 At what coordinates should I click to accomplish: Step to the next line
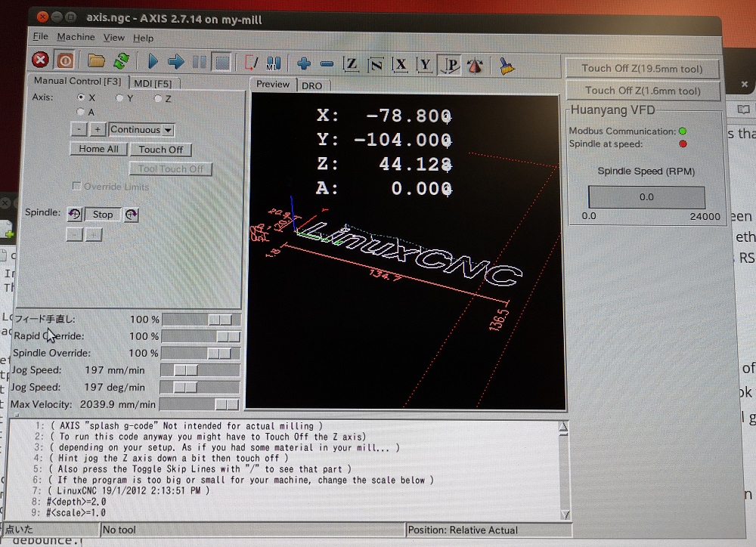pyautogui.click(x=176, y=62)
